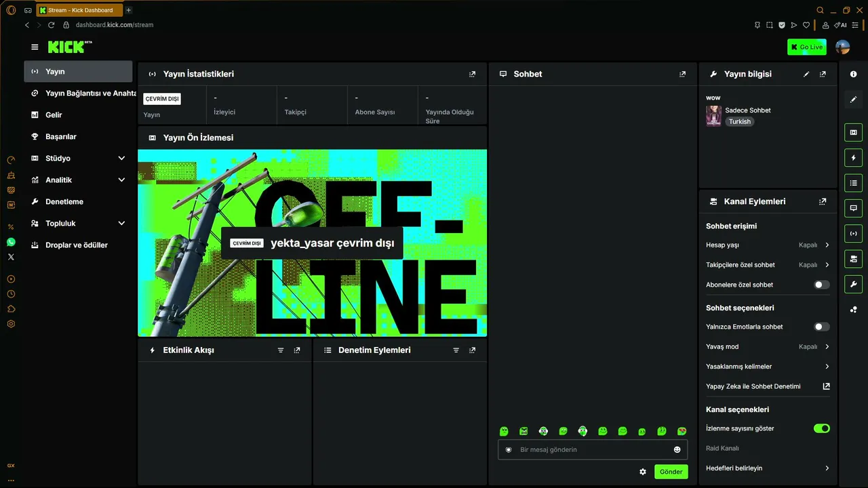The width and height of the screenshot is (868, 488).
Task: Toggle stream preview widget icon in right sidebar
Action: pos(853,132)
